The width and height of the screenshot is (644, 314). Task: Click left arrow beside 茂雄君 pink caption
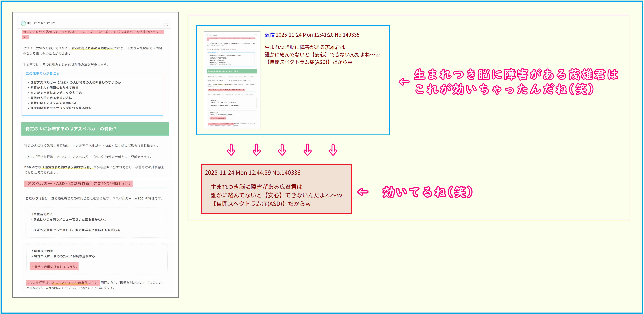tap(404, 82)
